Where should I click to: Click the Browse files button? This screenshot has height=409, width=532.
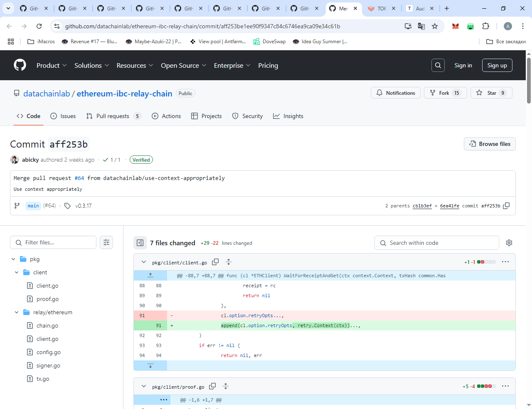tap(490, 144)
